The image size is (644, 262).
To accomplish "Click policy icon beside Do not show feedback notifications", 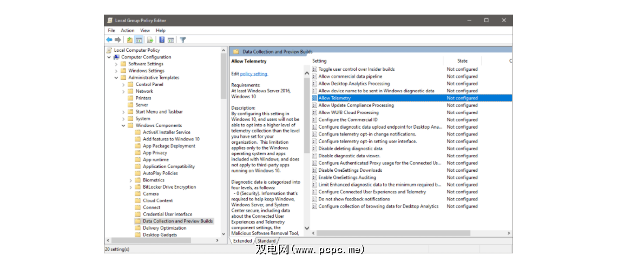I will coord(314,199).
